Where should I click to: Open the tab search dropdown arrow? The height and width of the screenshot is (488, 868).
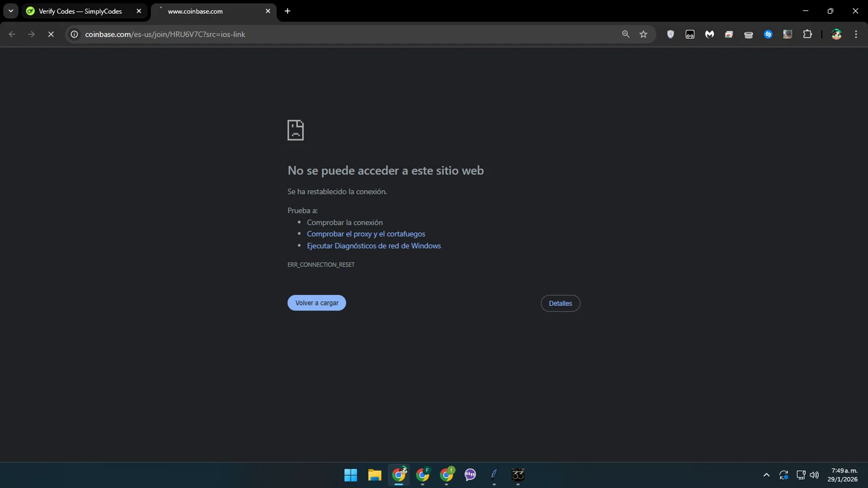tap(10, 11)
